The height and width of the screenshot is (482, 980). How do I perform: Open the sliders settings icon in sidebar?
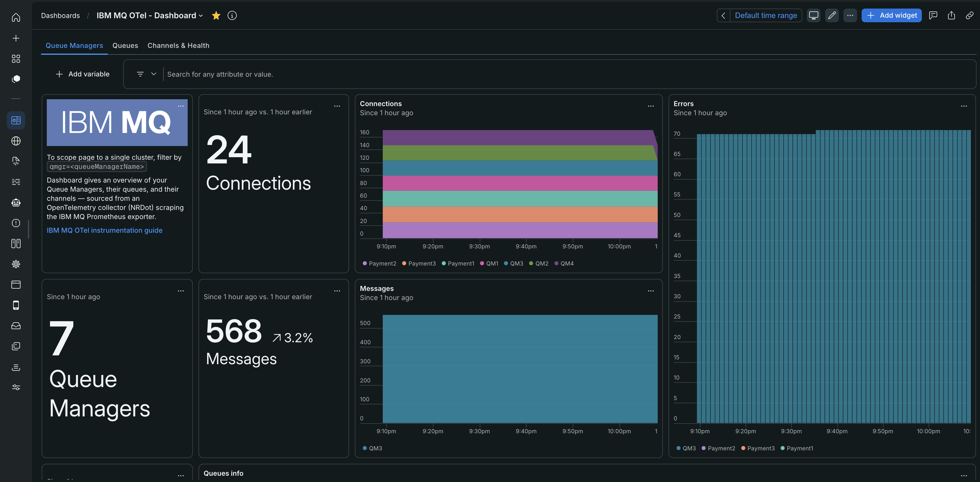pos(16,387)
